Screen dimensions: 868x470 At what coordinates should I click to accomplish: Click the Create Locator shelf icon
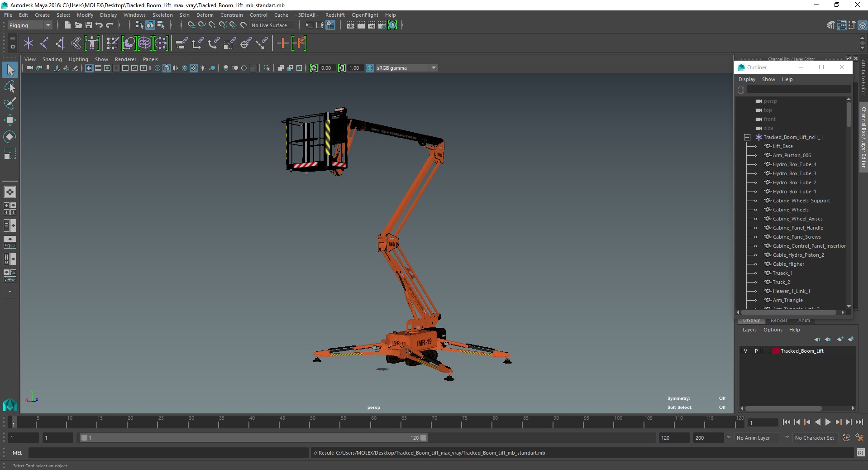(x=29, y=43)
